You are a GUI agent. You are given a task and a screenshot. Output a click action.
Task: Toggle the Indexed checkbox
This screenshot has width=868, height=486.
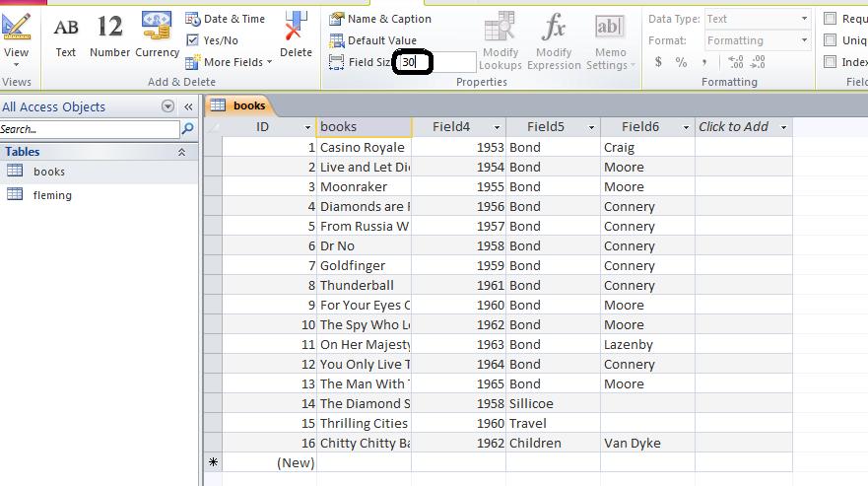830,61
